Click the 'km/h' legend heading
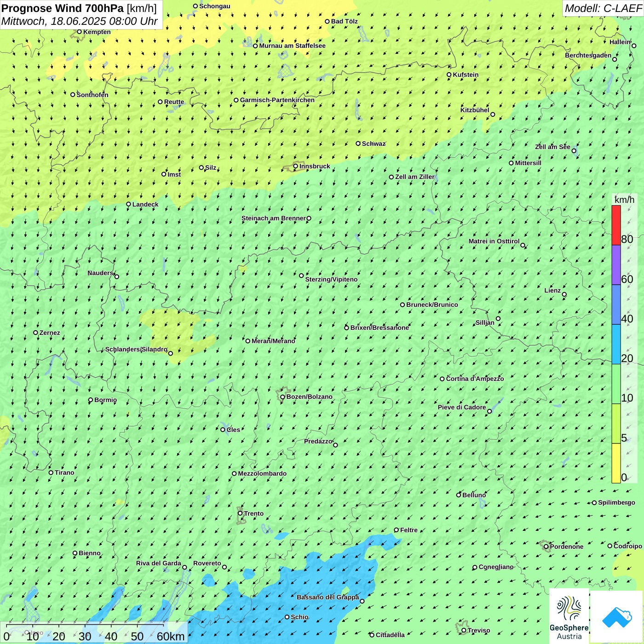This screenshot has height=644, width=644. 625,200
